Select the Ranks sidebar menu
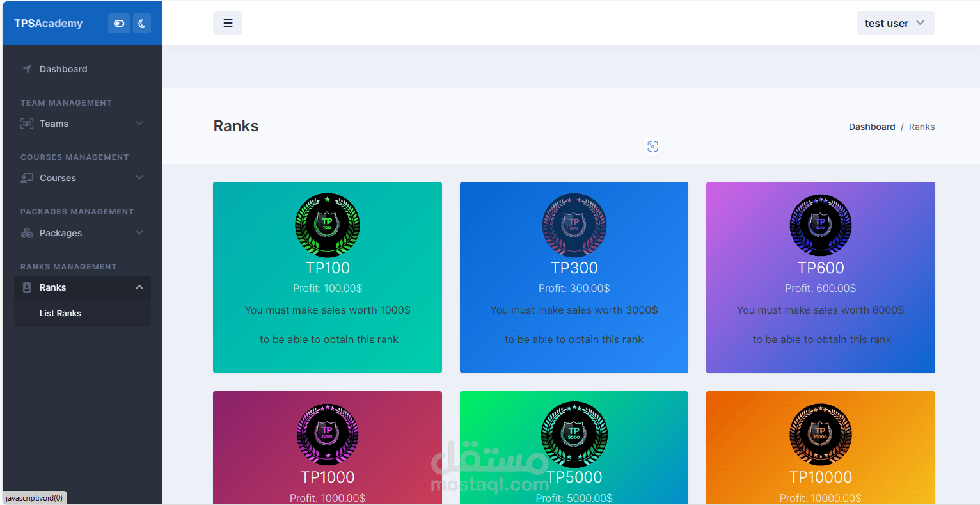Viewport: 980px width, 505px height. 83,287
